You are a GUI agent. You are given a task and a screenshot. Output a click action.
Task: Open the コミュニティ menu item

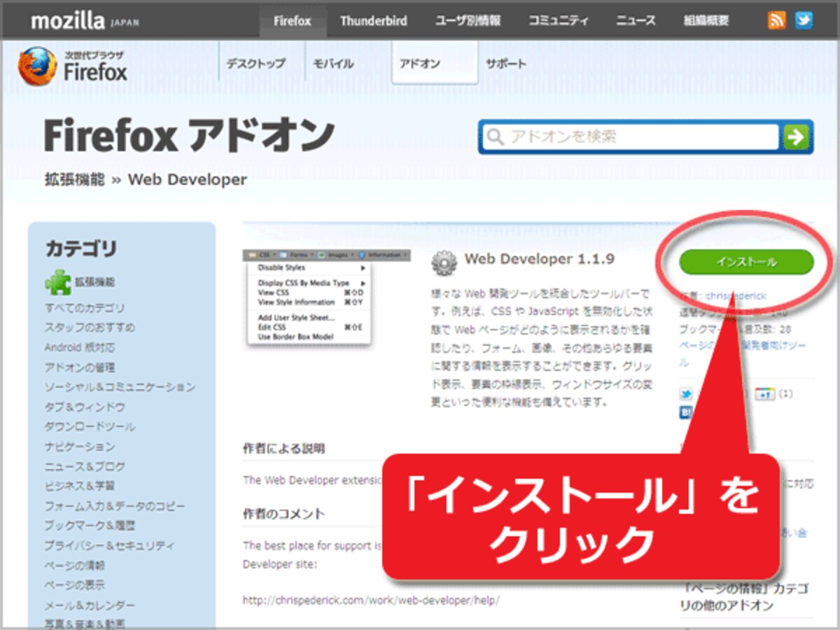tap(558, 21)
